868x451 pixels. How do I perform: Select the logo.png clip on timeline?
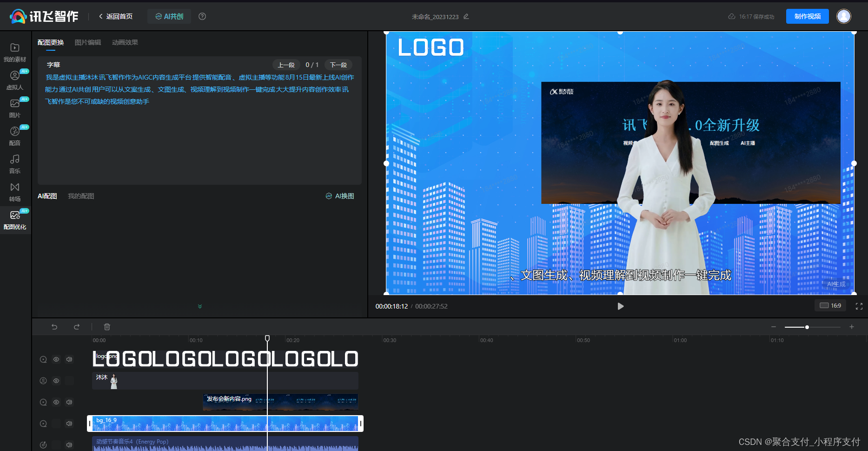coord(225,359)
